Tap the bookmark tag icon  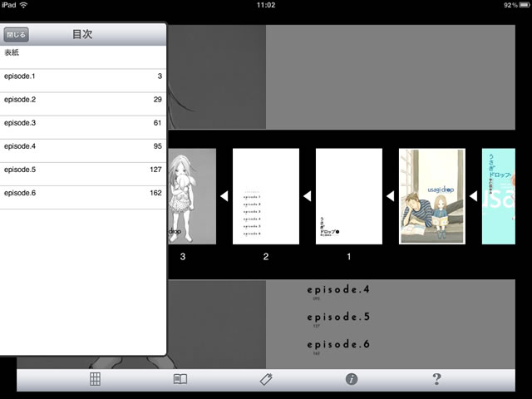(266, 379)
